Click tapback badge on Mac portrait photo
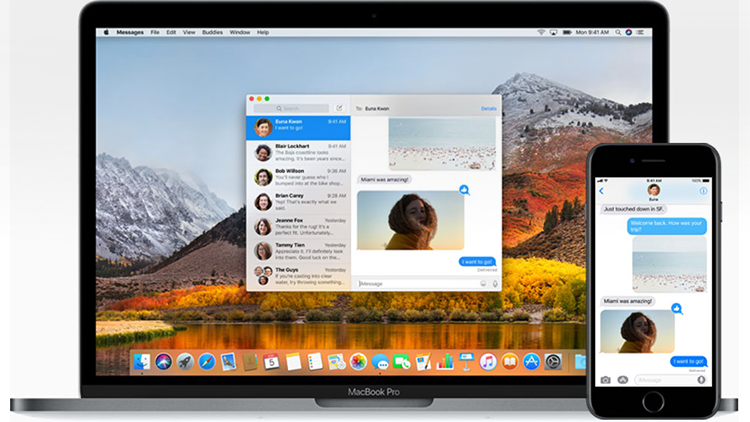 (x=464, y=190)
